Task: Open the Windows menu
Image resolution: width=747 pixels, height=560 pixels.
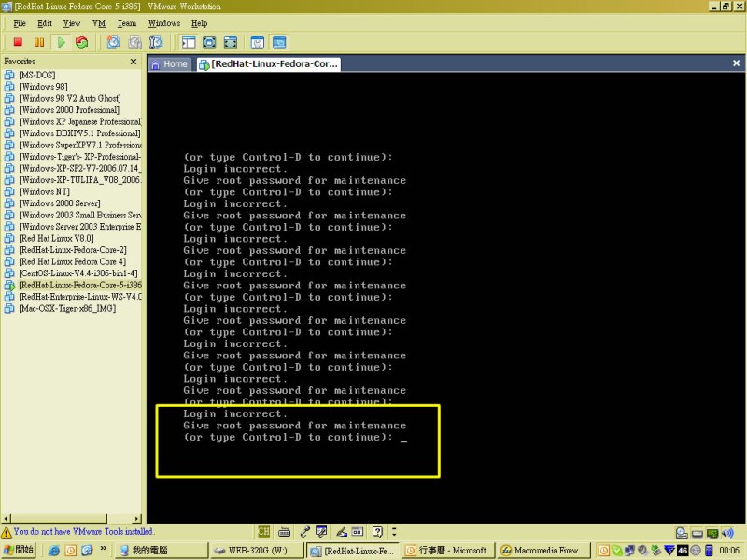Action: point(164,22)
